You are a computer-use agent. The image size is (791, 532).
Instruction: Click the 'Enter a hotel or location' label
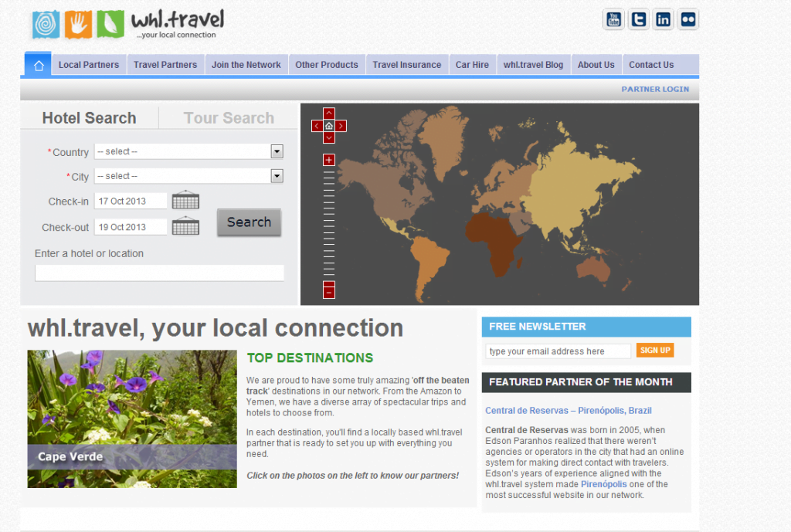(90, 253)
